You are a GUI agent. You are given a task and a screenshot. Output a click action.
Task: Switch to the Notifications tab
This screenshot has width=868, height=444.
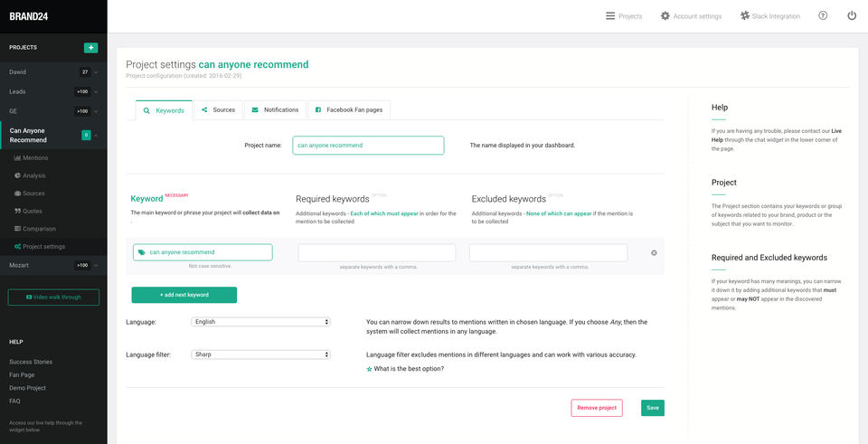coord(275,110)
